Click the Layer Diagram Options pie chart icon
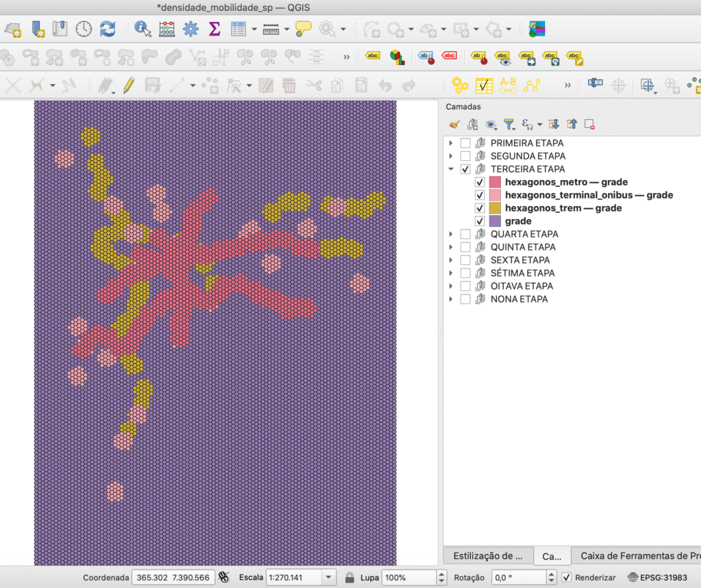The image size is (701, 588). 397,57
